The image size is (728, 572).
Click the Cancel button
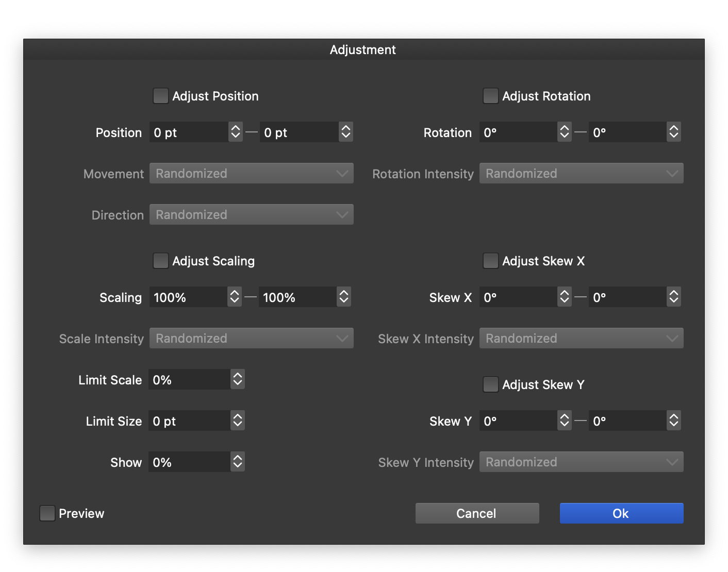[x=477, y=514]
